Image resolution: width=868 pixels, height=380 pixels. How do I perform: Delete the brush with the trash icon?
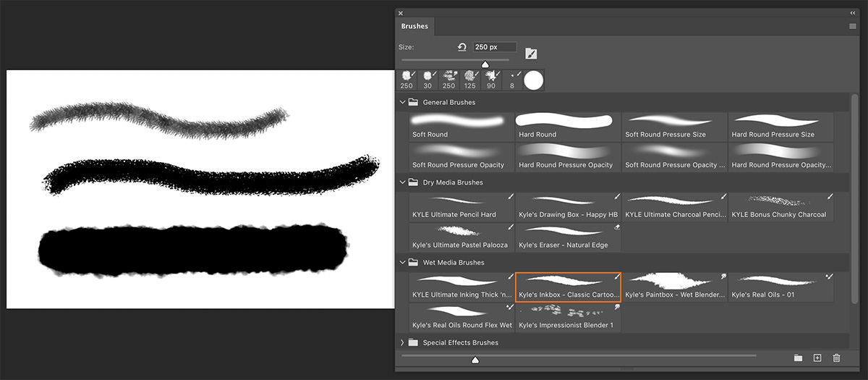point(837,358)
